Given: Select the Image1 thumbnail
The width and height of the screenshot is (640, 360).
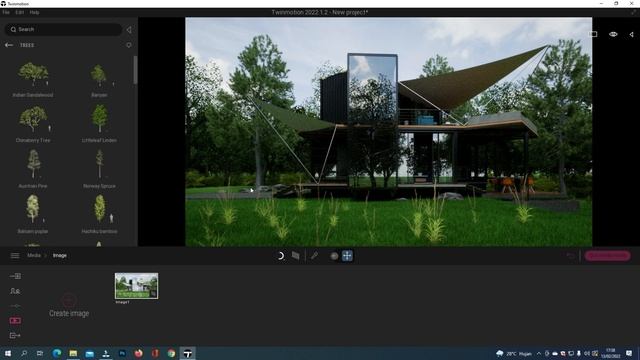Looking at the screenshot, I should (x=136, y=286).
